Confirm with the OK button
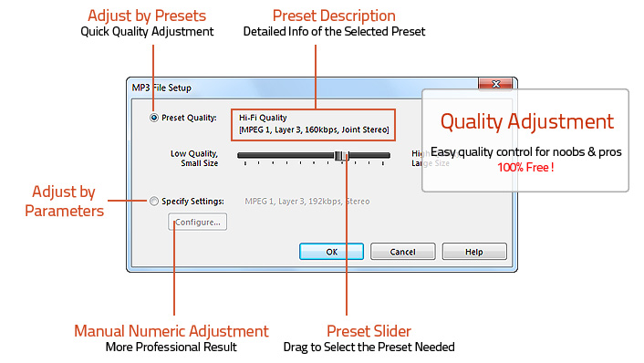Viewport: 644px width, 363px height. point(331,252)
